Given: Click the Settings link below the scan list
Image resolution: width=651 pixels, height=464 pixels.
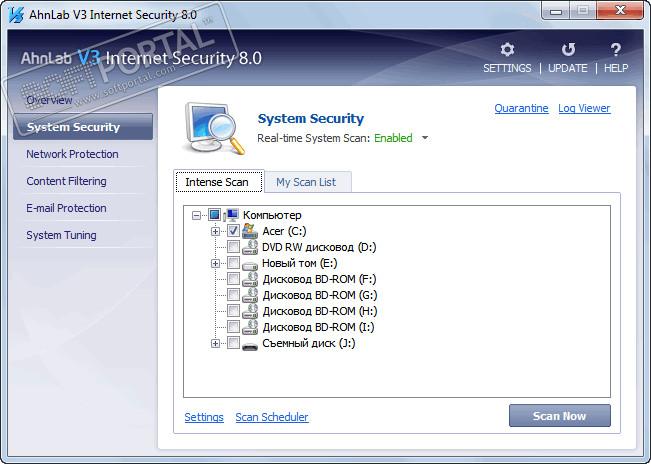Looking at the screenshot, I should (204, 417).
